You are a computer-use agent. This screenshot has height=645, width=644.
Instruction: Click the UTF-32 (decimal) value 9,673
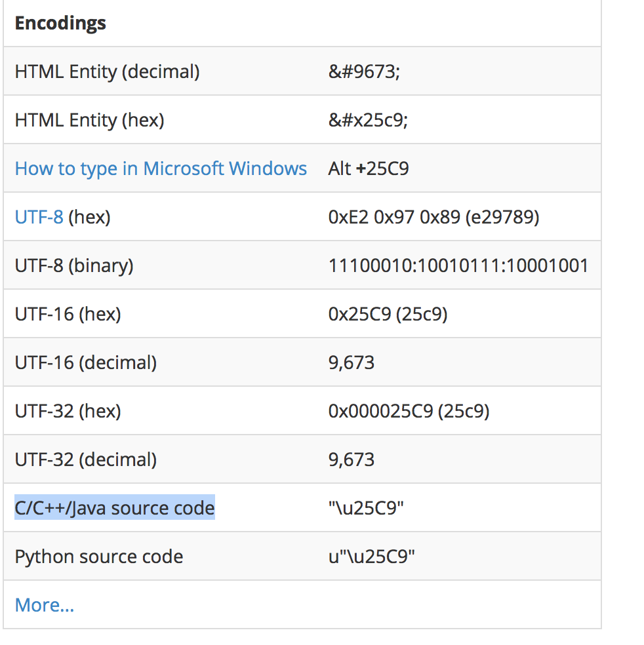point(352,459)
